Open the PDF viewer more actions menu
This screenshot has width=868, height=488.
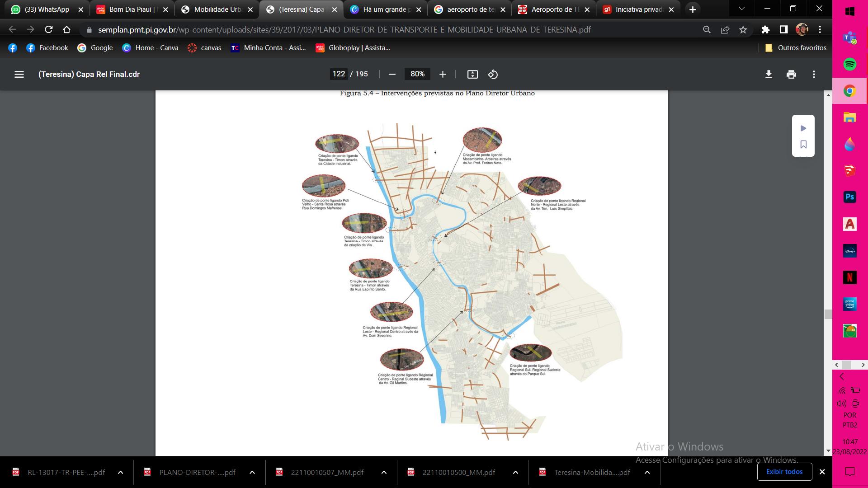[x=814, y=74]
